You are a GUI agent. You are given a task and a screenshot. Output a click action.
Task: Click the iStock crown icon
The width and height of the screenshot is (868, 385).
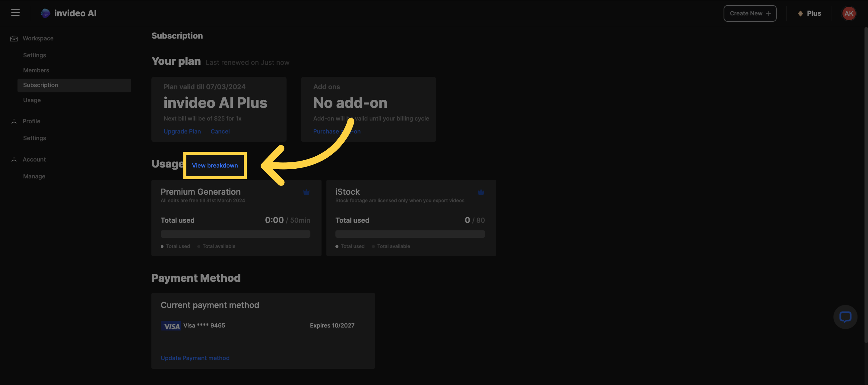click(x=481, y=192)
